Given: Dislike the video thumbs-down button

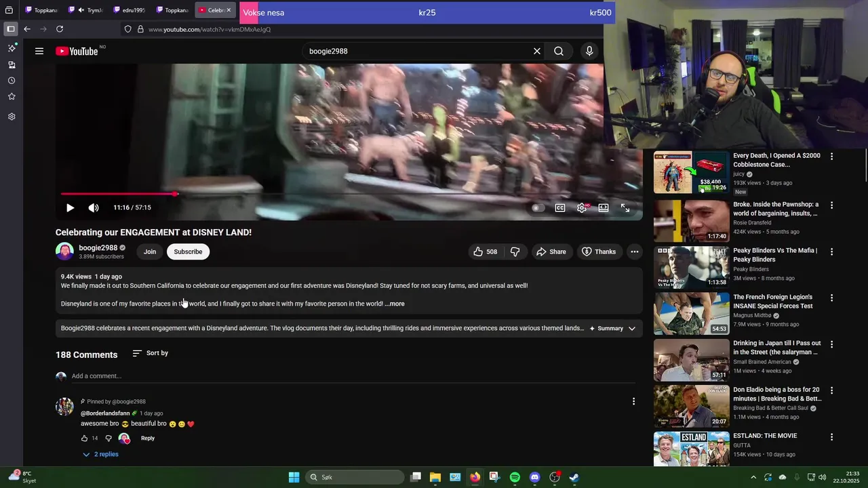Looking at the screenshot, I should pyautogui.click(x=515, y=251).
